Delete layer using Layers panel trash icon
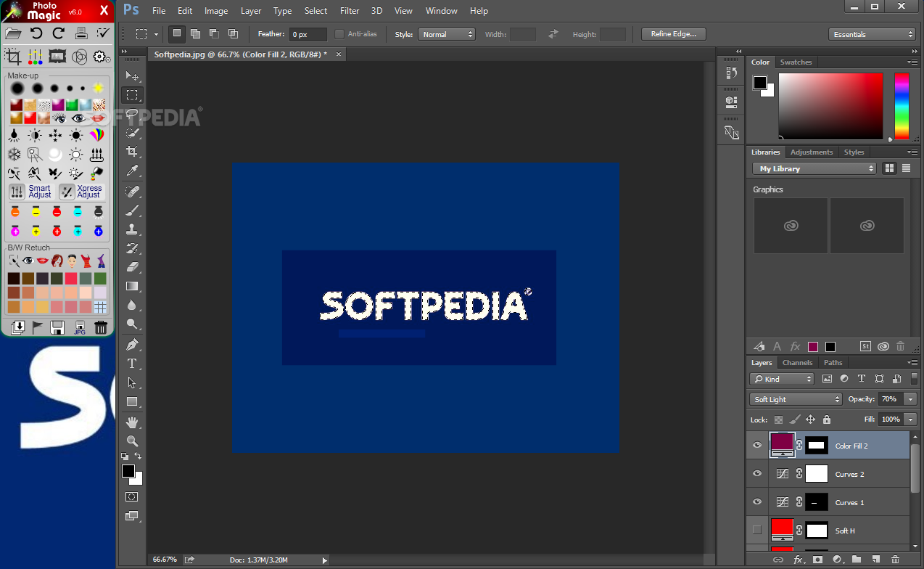The height and width of the screenshot is (569, 924). pos(895,560)
